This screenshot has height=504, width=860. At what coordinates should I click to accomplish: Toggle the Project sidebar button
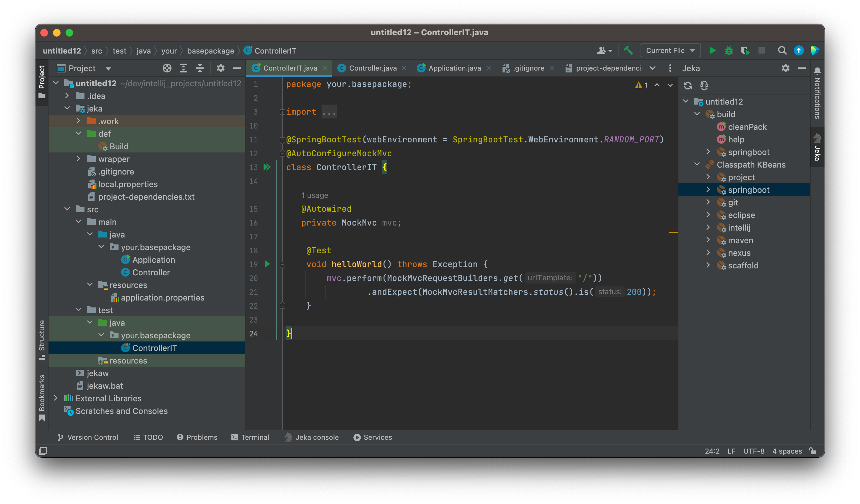tap(42, 82)
